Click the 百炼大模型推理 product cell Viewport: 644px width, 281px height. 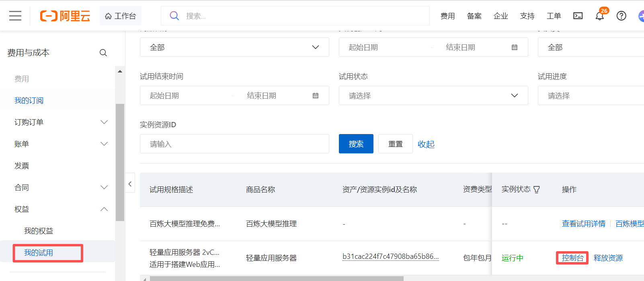pos(271,224)
